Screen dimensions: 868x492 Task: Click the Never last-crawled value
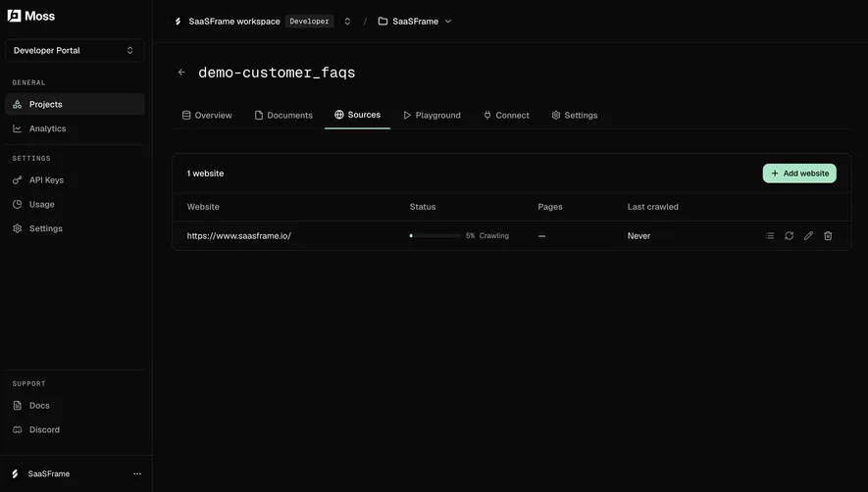tap(638, 236)
